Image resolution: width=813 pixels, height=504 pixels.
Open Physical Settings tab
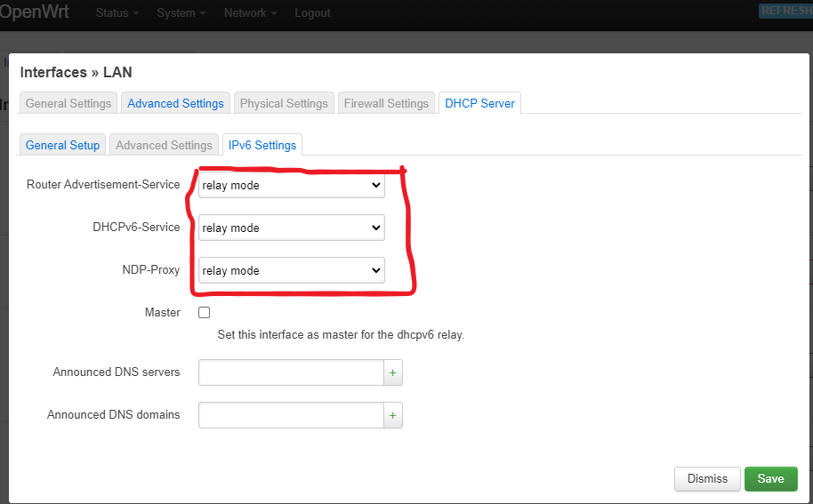click(x=284, y=103)
